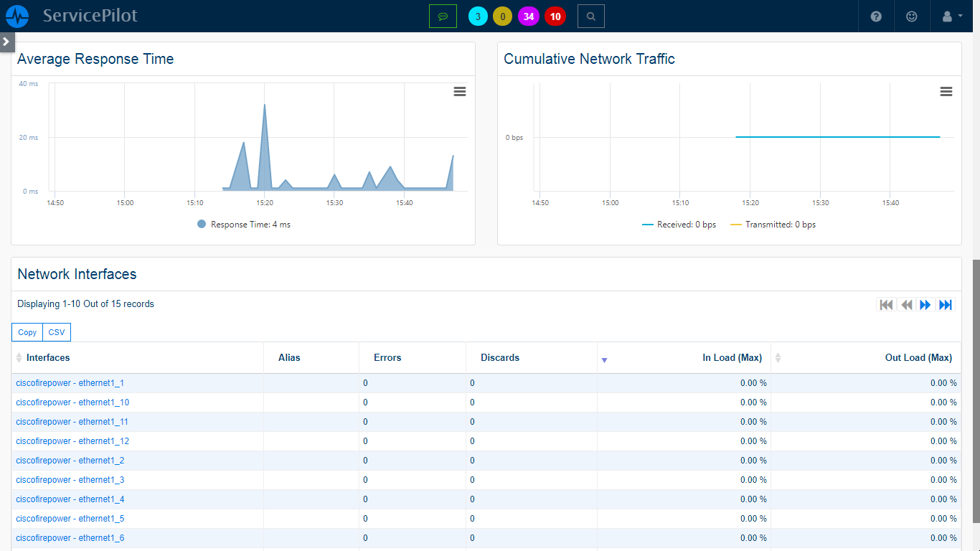Toggle the Received series legend item

point(679,225)
